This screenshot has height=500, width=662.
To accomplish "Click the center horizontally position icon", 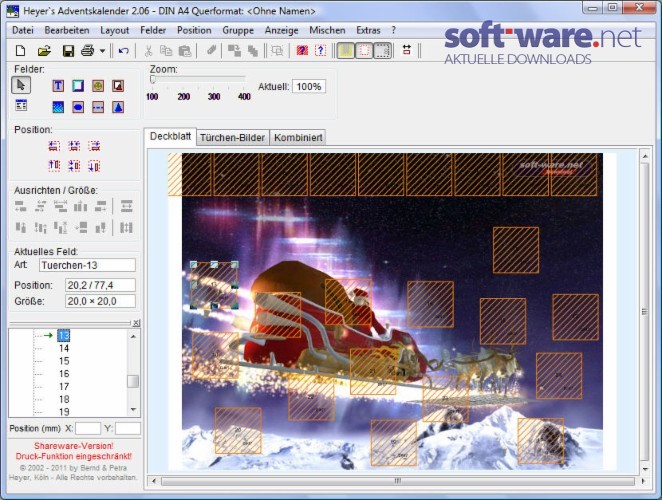I will pyautogui.click(x=74, y=146).
